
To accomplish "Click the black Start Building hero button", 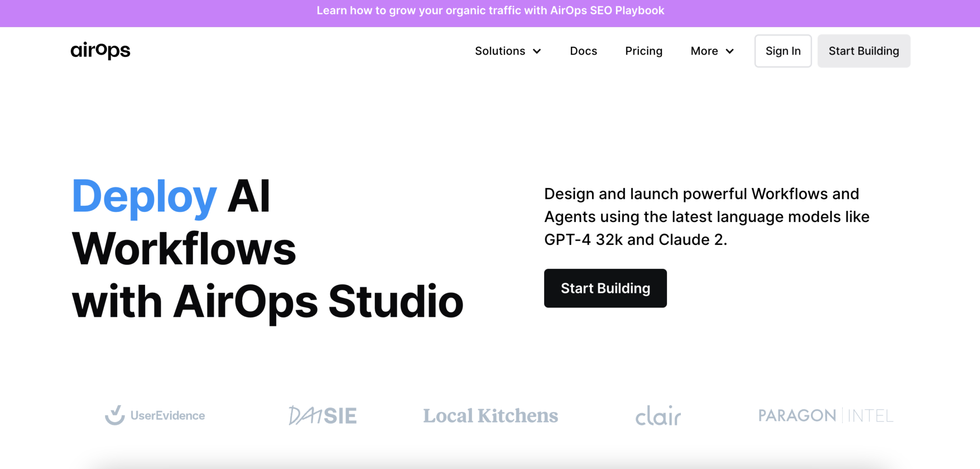I will point(605,288).
